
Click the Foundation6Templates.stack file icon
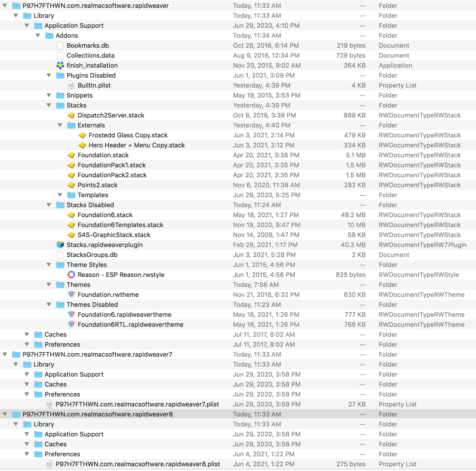(x=71, y=225)
